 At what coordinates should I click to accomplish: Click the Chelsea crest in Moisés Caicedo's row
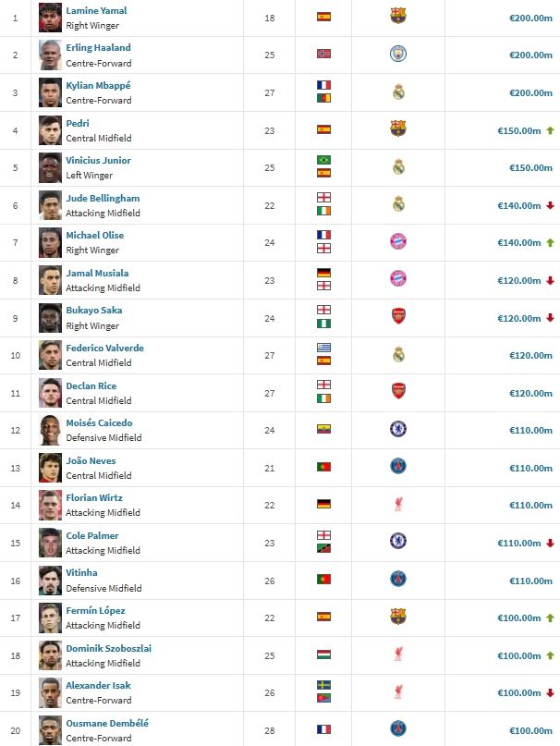(x=398, y=430)
